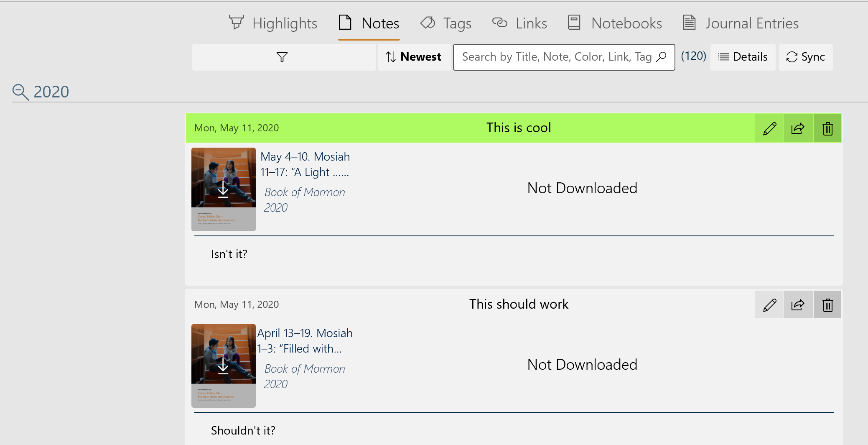Open the search filter options
This screenshot has width=868, height=445.
click(282, 57)
